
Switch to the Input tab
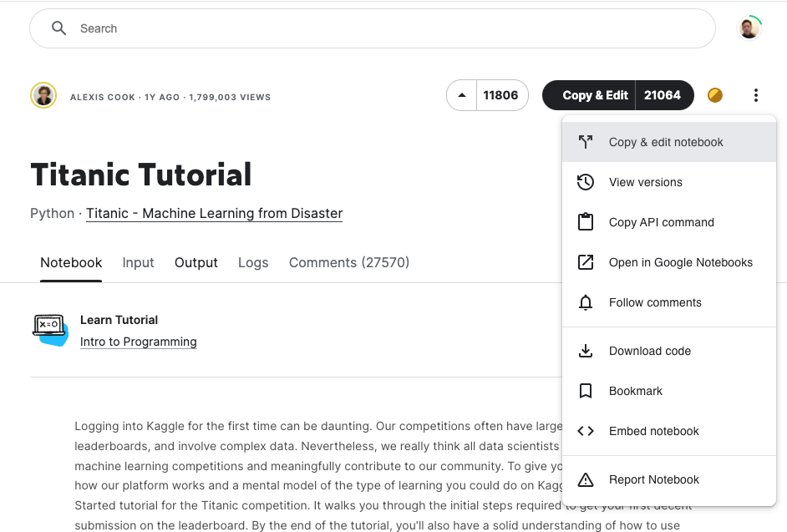click(138, 262)
